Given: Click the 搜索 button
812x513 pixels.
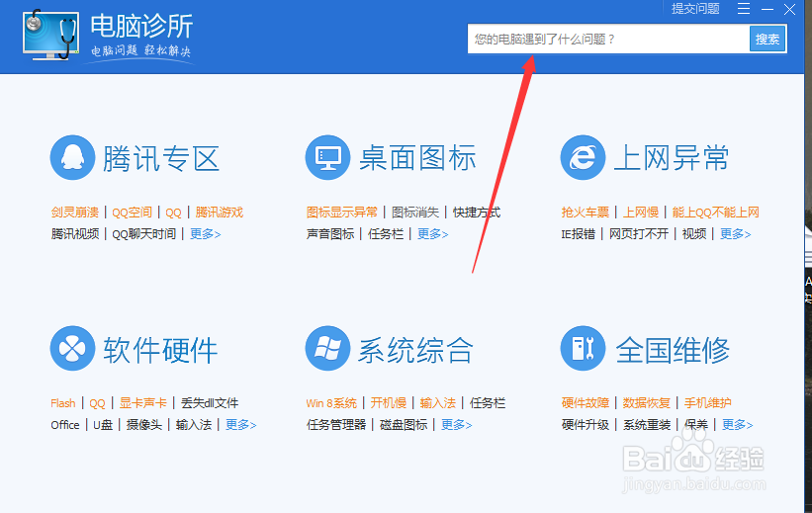Looking at the screenshot, I should point(767,39).
